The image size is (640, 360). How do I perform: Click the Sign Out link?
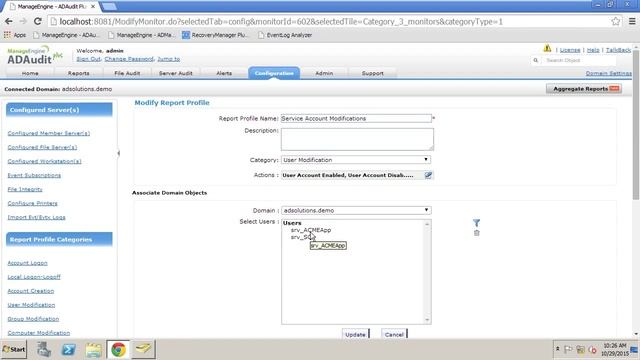click(89, 59)
